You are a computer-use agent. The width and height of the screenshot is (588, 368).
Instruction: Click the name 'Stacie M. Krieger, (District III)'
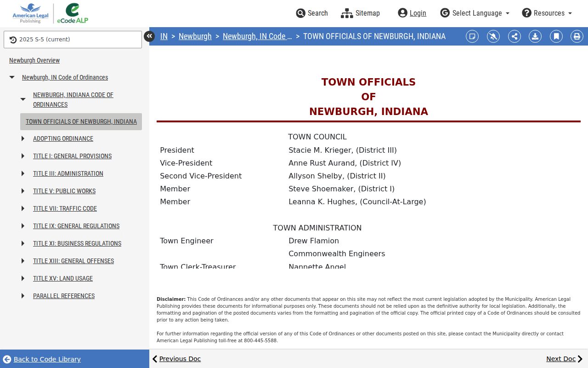click(343, 150)
